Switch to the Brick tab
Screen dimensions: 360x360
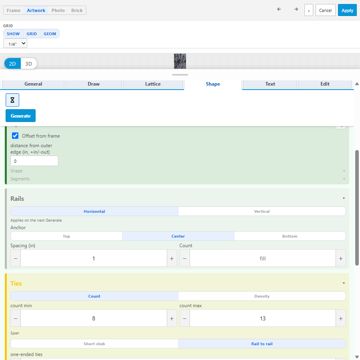[77, 10]
